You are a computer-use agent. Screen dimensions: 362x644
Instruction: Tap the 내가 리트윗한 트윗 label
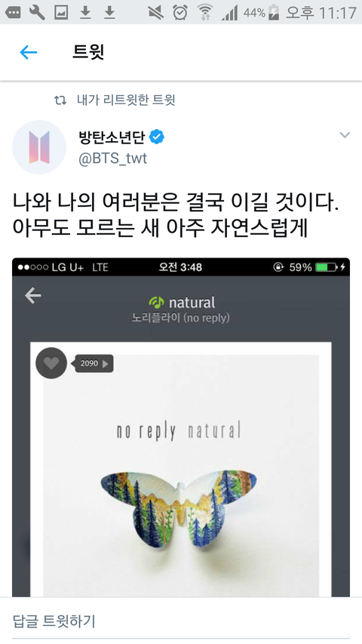(x=126, y=100)
